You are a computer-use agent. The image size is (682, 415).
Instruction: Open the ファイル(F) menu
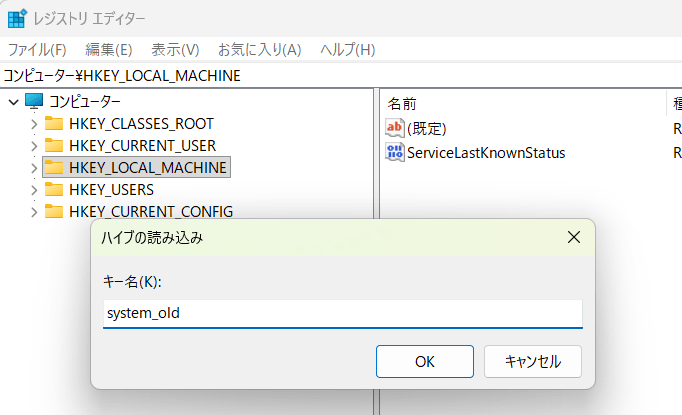[x=37, y=50]
